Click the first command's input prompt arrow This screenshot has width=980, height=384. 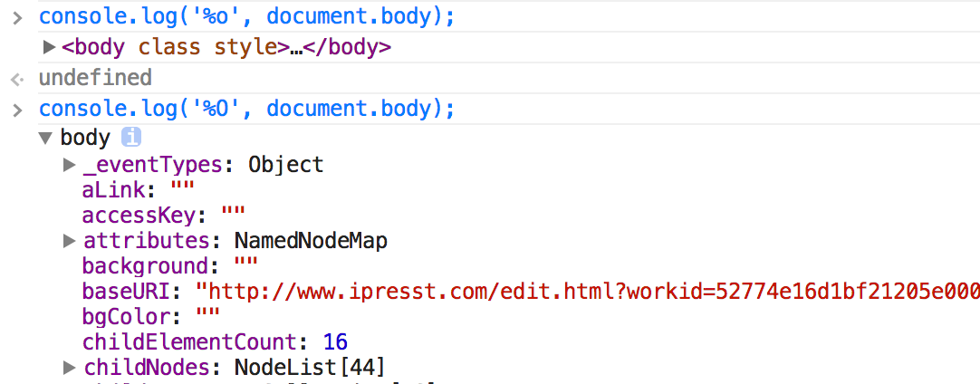pyautogui.click(x=16, y=17)
